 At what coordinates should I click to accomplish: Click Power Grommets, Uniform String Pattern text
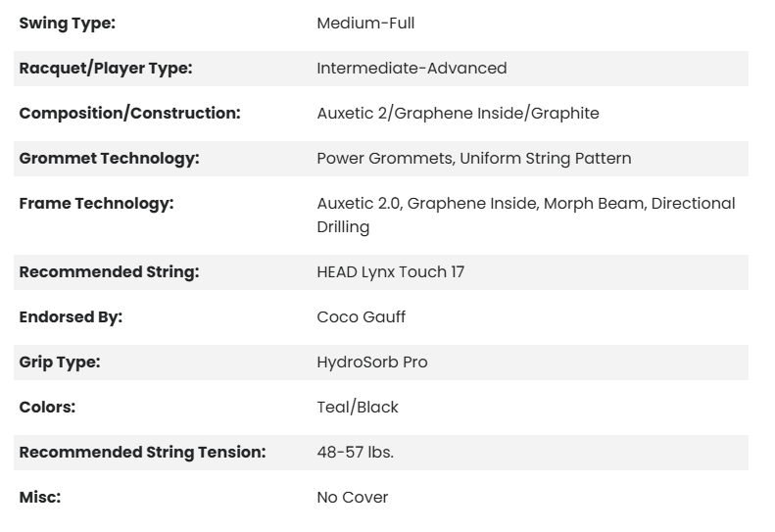[473, 159]
